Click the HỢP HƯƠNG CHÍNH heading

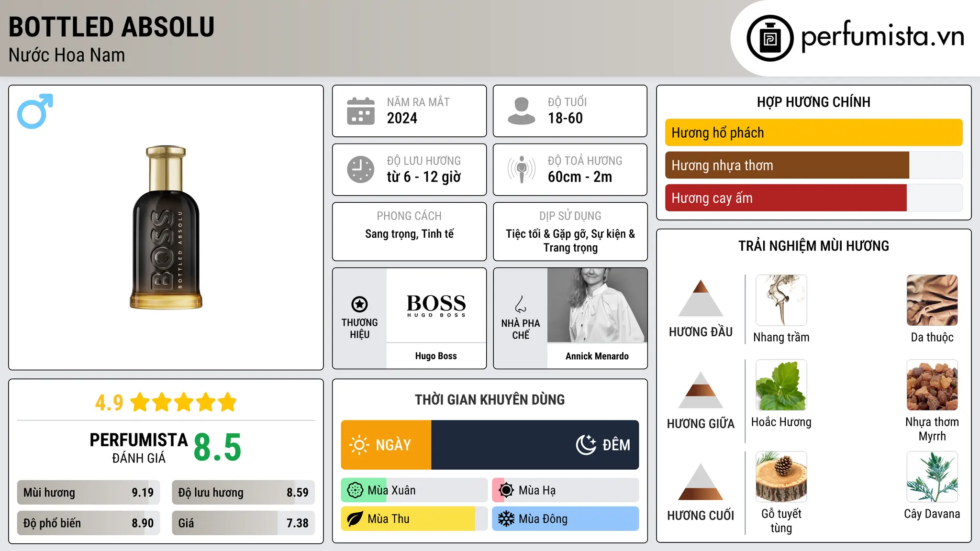coord(813,102)
